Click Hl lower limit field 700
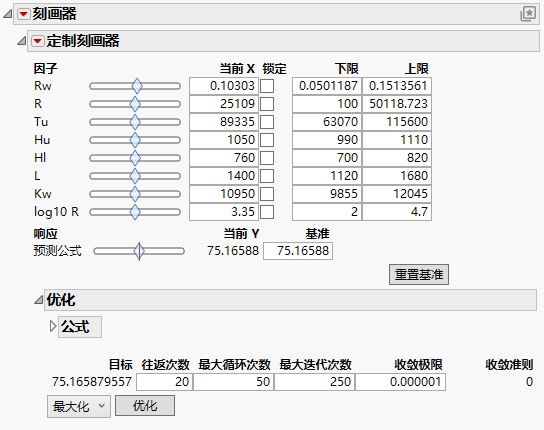544x430 pixels. pyautogui.click(x=327, y=158)
